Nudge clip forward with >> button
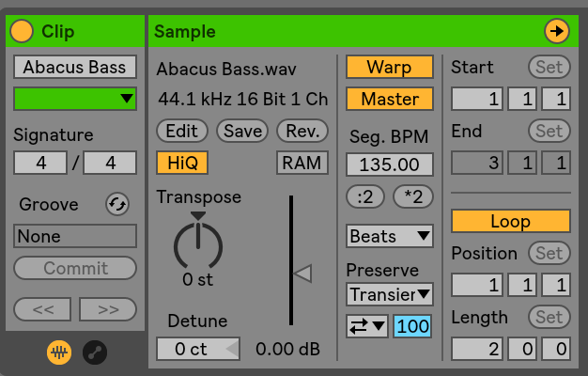The width and height of the screenshot is (588, 376). tap(108, 307)
